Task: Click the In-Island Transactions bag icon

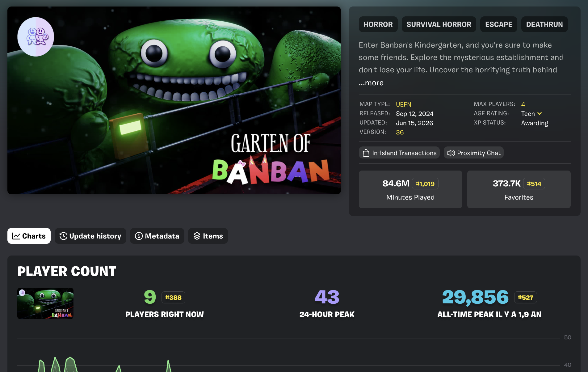Action: coord(366,153)
